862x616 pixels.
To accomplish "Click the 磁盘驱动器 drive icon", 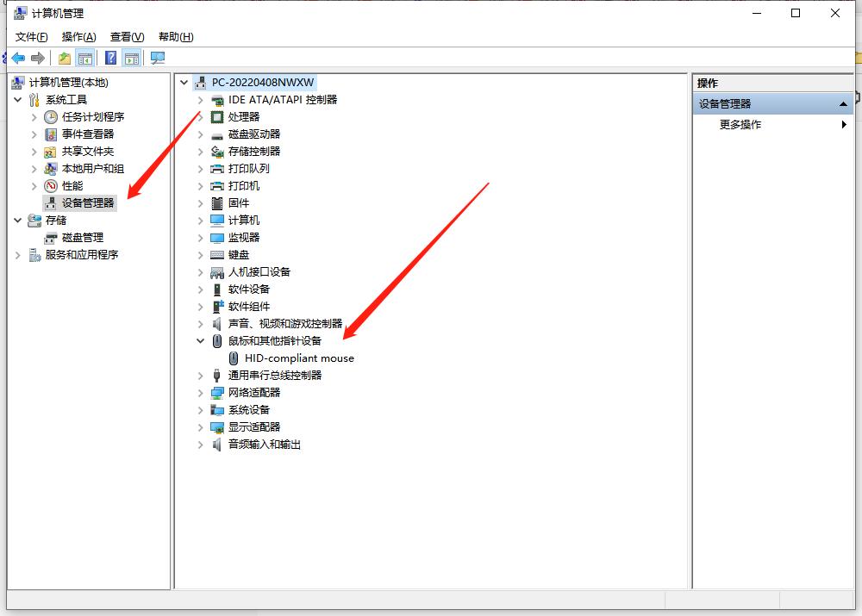I will point(217,134).
